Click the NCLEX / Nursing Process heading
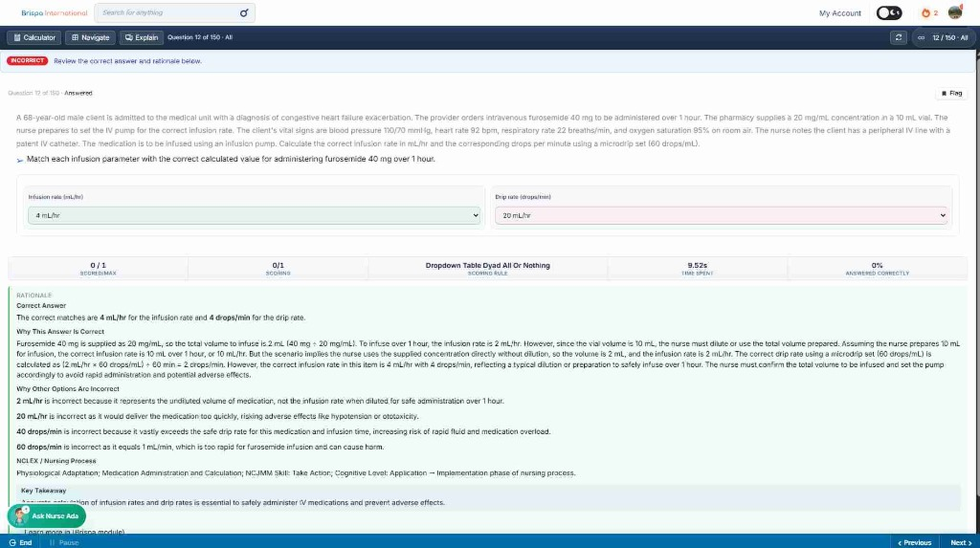The image size is (980, 548). coord(56,460)
